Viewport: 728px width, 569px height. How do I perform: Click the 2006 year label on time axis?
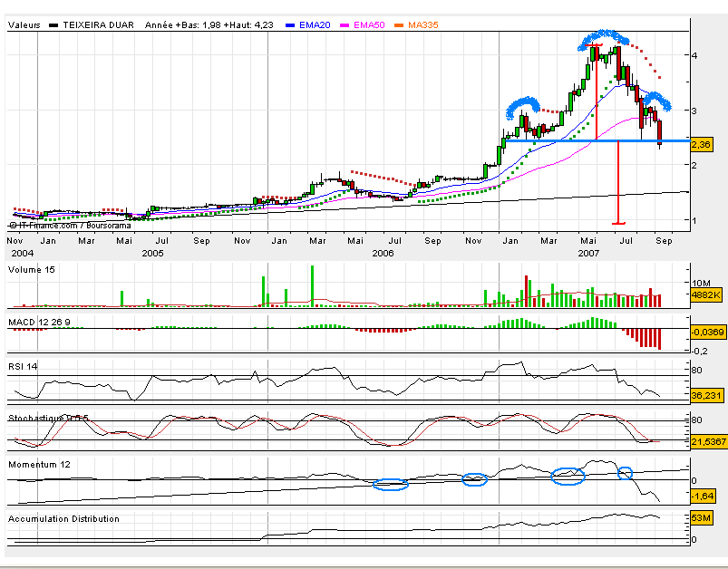click(383, 255)
